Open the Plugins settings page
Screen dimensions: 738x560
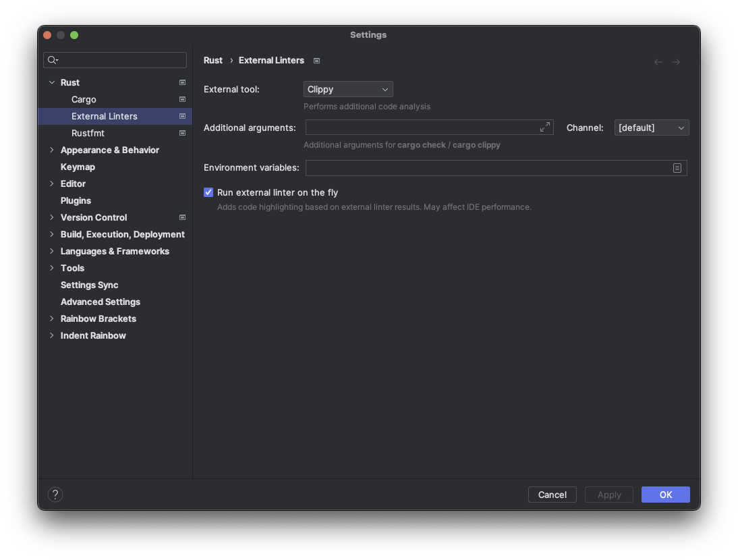tap(76, 200)
